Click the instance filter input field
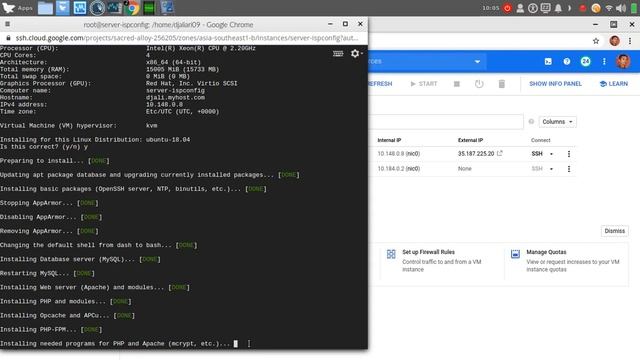 [x=446, y=122]
